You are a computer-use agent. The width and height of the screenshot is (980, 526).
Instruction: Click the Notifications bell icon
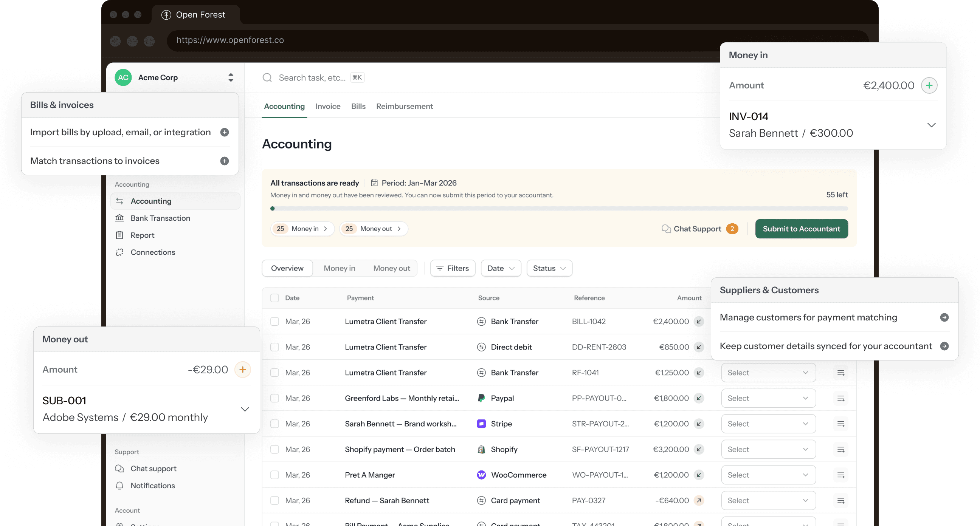click(119, 486)
